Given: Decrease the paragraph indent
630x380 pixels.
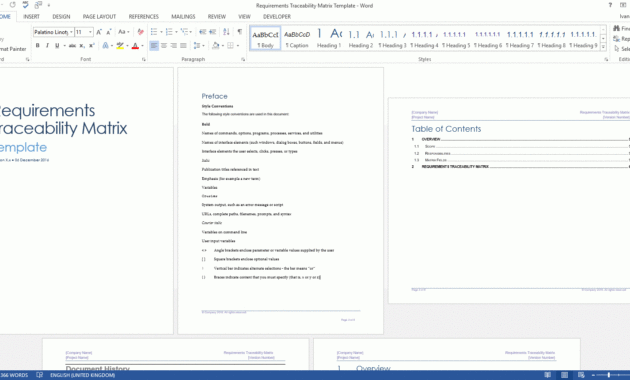Looking at the screenshot, I should coord(203,32).
